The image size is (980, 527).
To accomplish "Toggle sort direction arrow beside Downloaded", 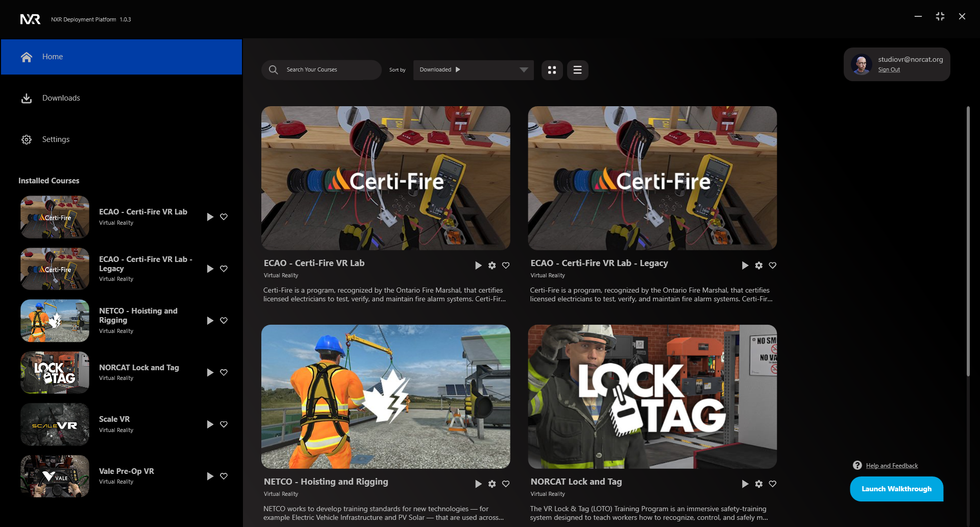I will pos(458,69).
